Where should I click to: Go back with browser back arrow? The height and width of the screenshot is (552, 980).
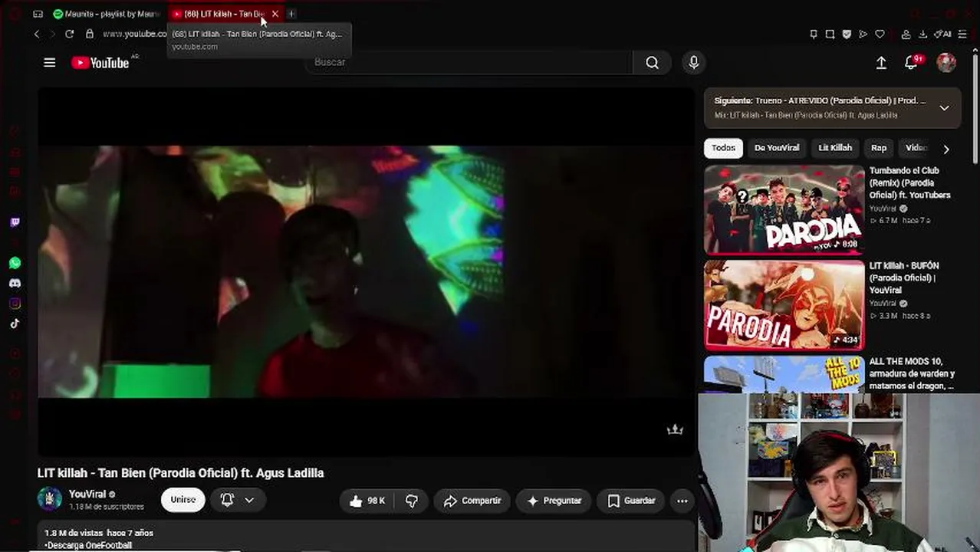(x=37, y=34)
